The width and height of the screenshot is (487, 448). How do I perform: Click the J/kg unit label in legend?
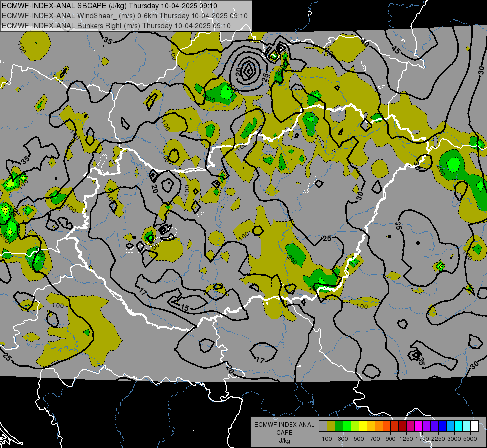tap(284, 441)
